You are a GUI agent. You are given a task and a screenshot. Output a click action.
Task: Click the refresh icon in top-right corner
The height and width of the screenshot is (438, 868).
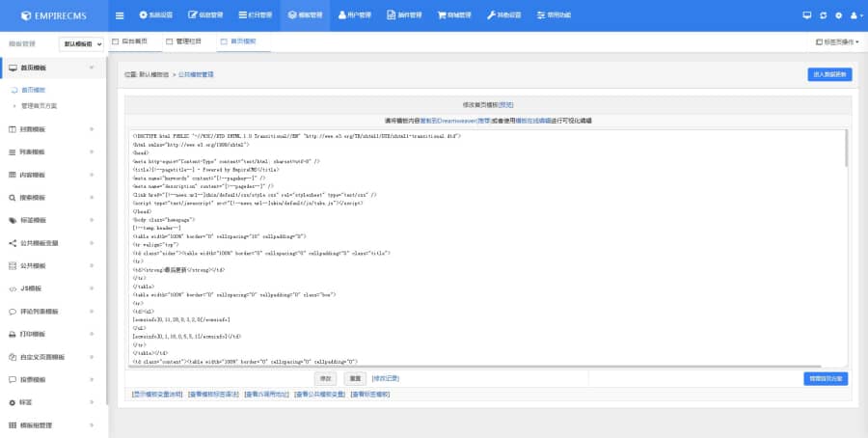824,15
